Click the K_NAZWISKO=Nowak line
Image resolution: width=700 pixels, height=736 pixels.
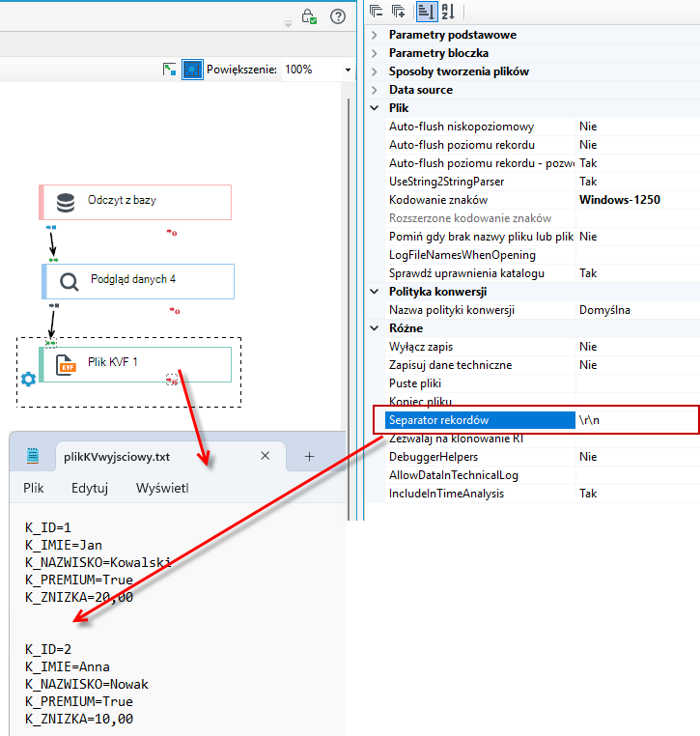(x=87, y=684)
